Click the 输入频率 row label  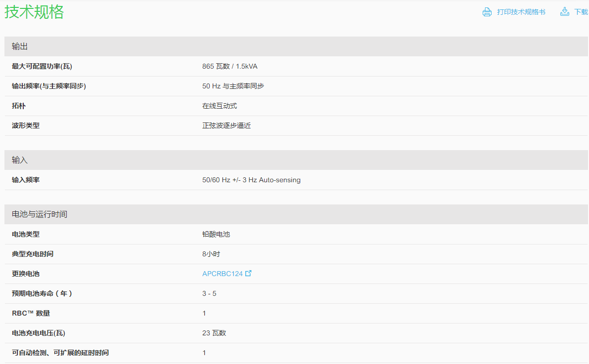(x=26, y=180)
